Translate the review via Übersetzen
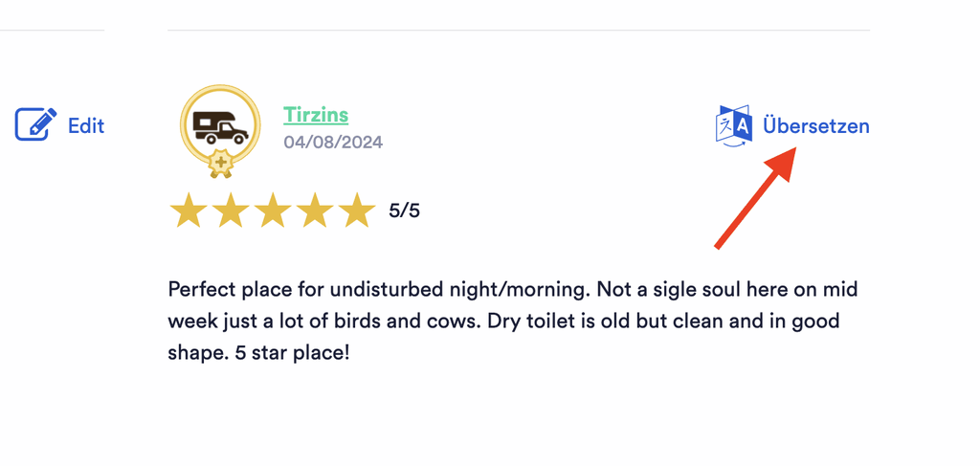Screen dimensions: 980x466 815,126
